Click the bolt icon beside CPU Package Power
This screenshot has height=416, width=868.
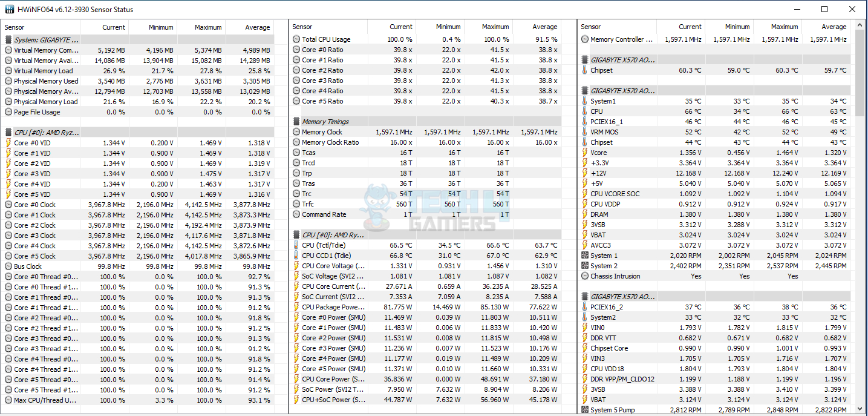pyautogui.click(x=296, y=307)
